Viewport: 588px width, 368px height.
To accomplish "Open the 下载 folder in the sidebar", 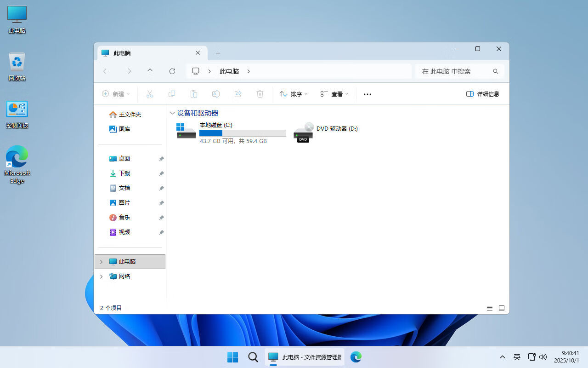I will tap(124, 173).
